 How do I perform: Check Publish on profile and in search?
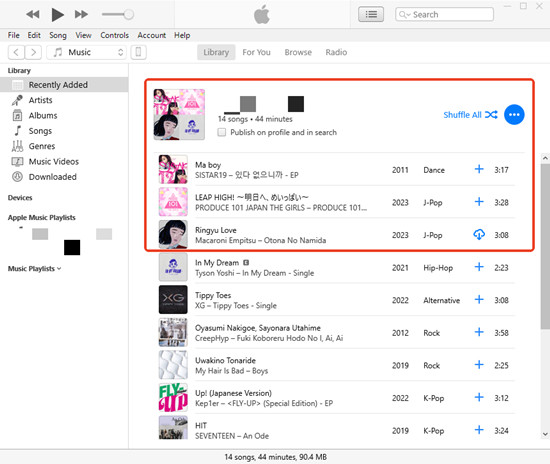[222, 133]
